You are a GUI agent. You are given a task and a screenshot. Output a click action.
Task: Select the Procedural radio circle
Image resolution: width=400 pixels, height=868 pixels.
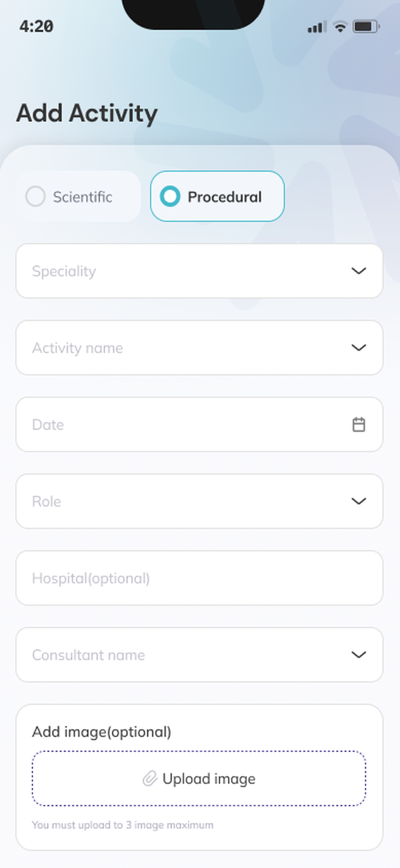(x=170, y=196)
